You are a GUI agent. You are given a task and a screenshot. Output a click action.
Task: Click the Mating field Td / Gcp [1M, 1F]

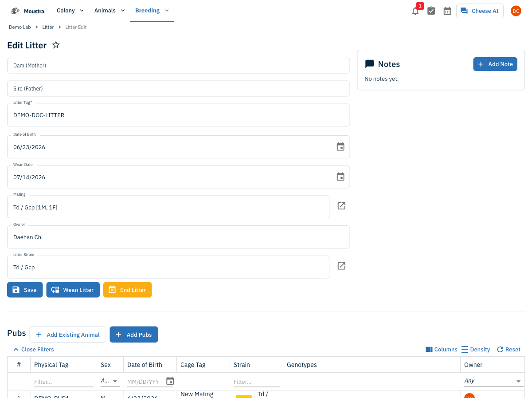click(168, 207)
